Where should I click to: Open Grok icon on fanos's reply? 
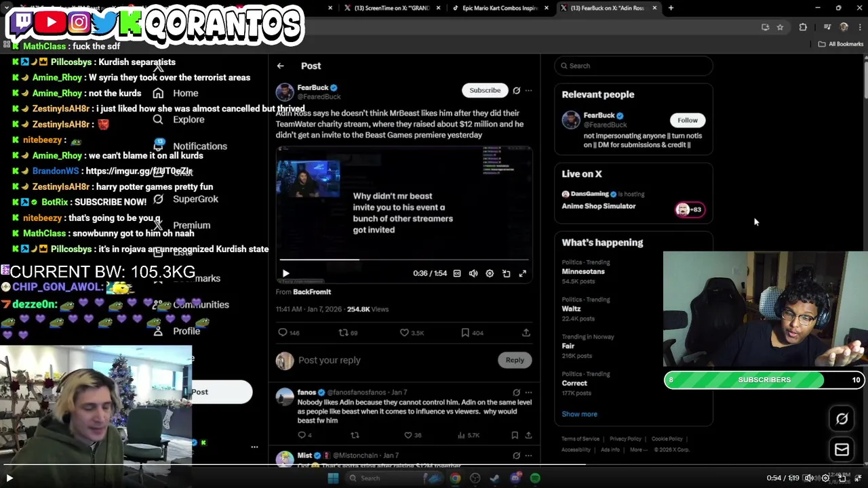point(516,392)
